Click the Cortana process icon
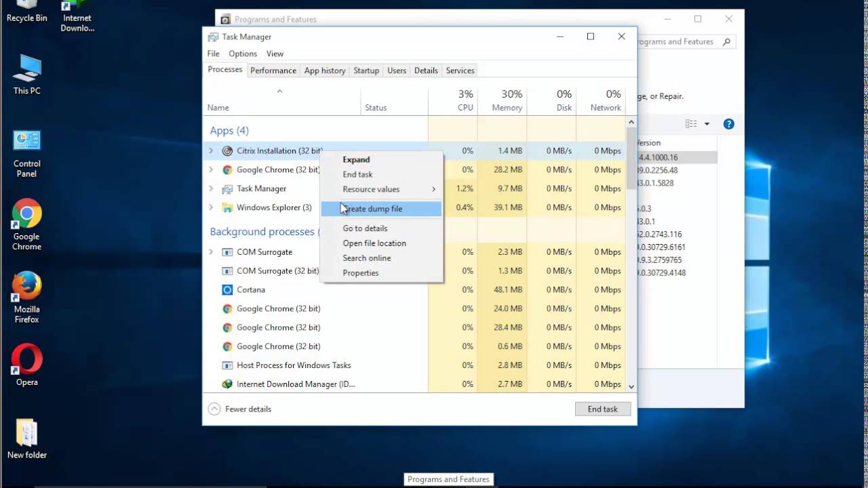The width and height of the screenshot is (868, 488). [x=227, y=289]
